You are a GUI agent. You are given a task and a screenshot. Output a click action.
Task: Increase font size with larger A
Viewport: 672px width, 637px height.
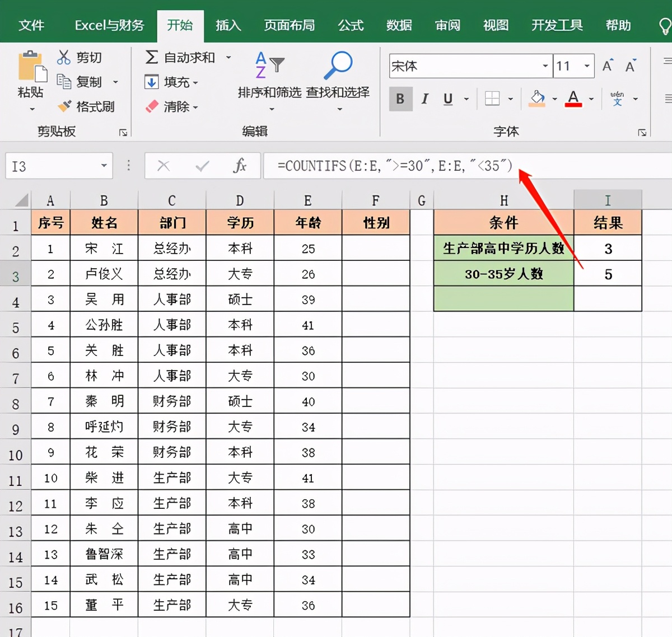[608, 66]
